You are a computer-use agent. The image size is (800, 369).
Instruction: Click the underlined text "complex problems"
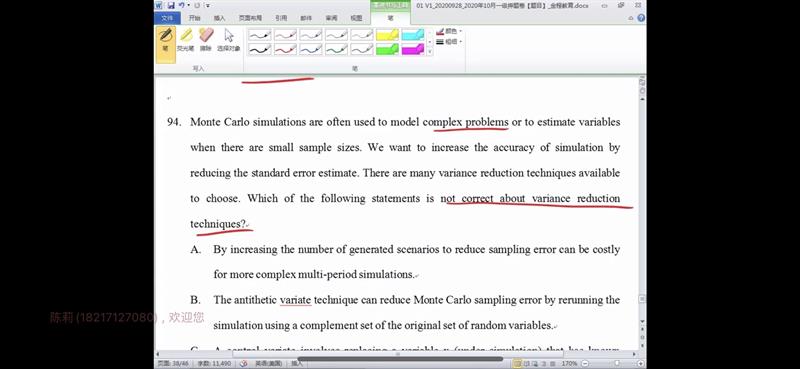[466, 122]
